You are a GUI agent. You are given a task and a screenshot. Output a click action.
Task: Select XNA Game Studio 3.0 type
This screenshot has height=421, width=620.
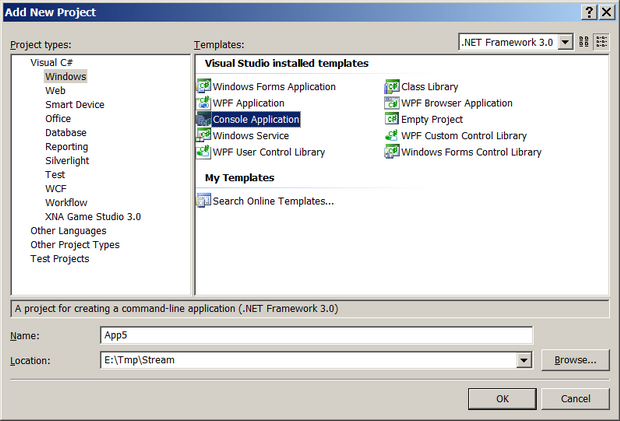click(x=93, y=217)
